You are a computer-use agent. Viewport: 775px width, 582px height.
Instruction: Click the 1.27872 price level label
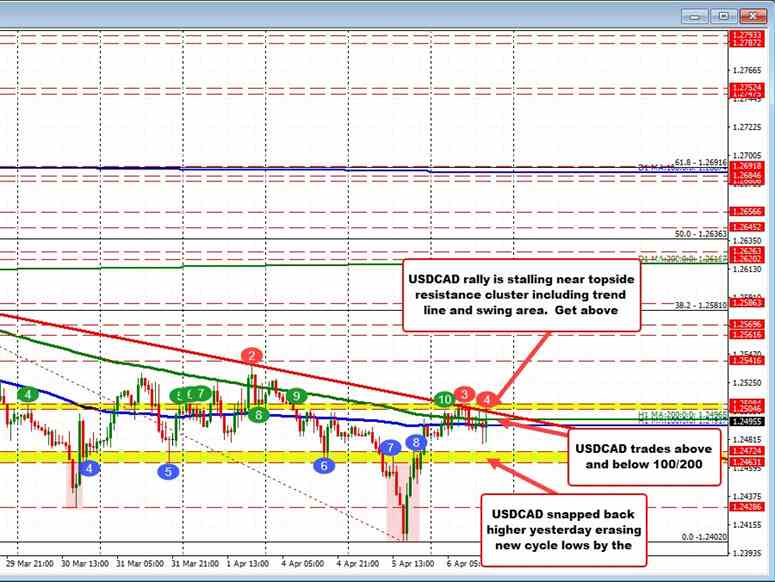pyautogui.click(x=746, y=43)
